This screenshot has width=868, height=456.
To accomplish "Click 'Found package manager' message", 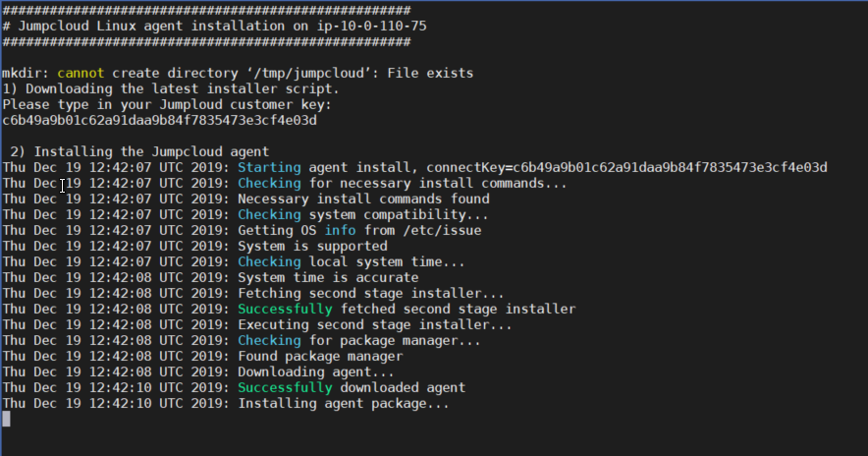I will tap(320, 357).
